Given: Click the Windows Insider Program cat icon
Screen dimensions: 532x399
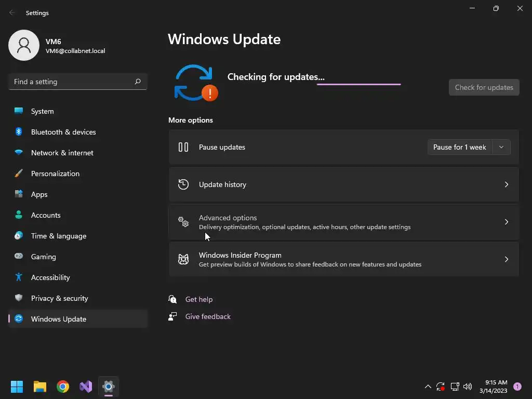Looking at the screenshot, I should click(183, 259).
